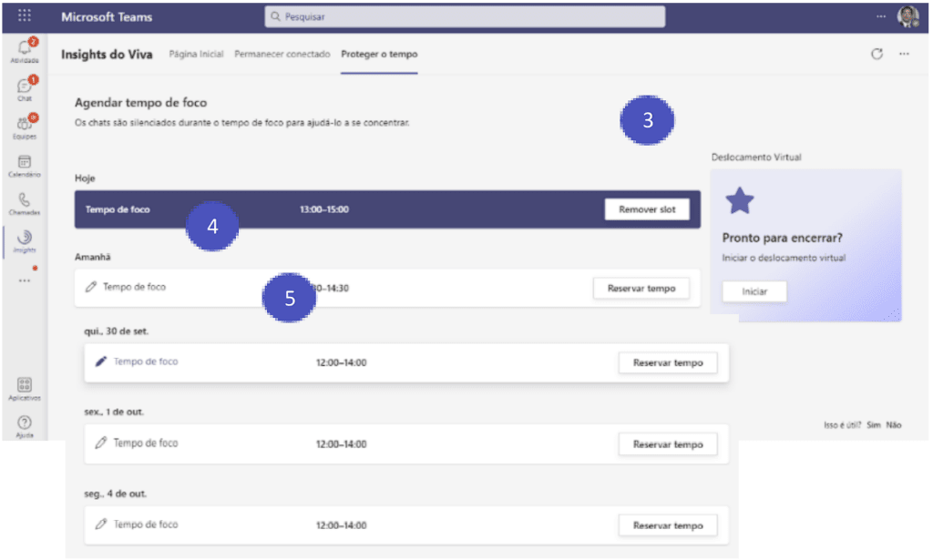Edit sex., 1 de out. pencil icon
This screenshot has height=560, width=933.
click(101, 443)
